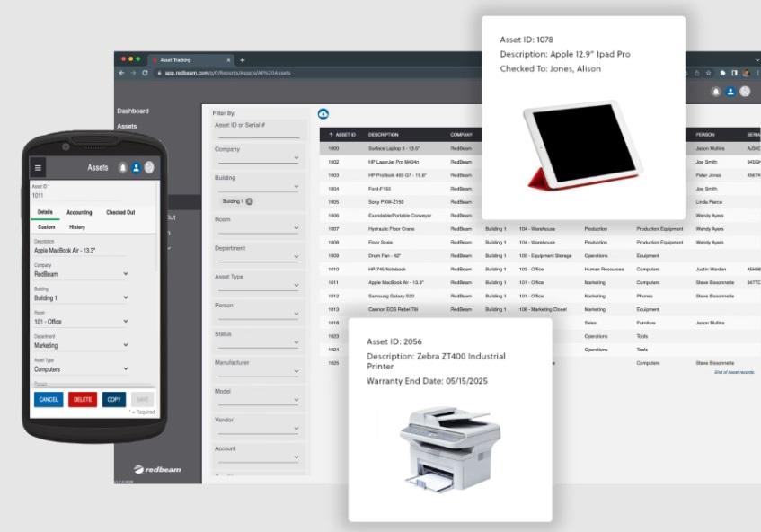The width and height of the screenshot is (761, 532).
Task: Click the Delete button on phone
Action: tap(83, 400)
